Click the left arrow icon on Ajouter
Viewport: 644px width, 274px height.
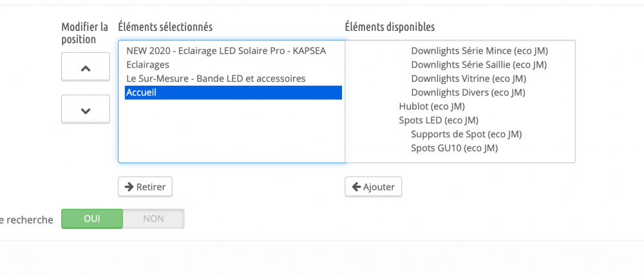(x=355, y=187)
